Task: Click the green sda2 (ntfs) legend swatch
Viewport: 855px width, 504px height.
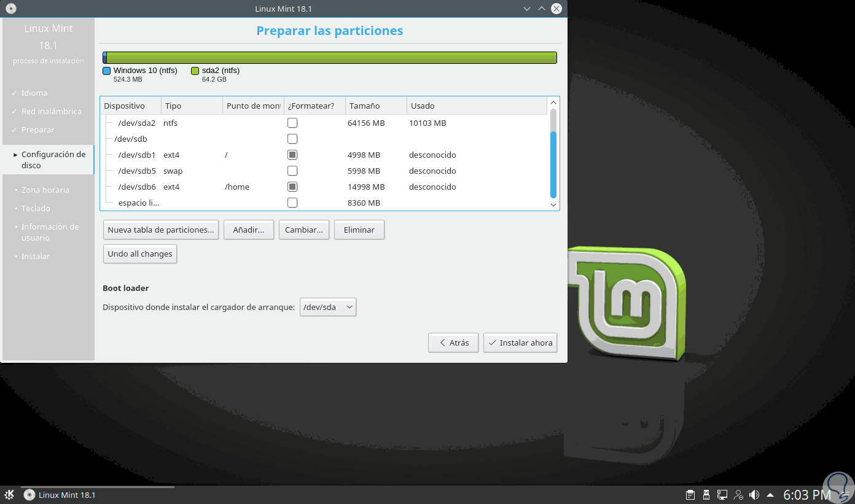Action: (195, 71)
